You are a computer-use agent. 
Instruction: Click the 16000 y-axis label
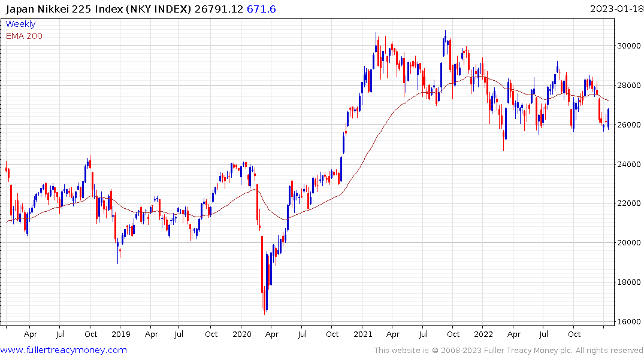click(x=629, y=322)
